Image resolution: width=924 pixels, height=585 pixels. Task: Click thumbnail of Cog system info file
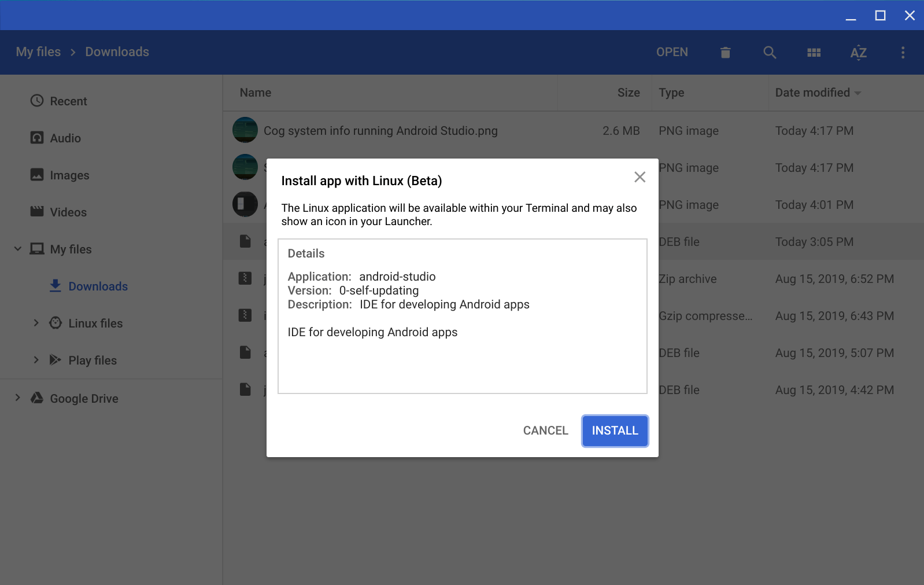click(x=245, y=130)
